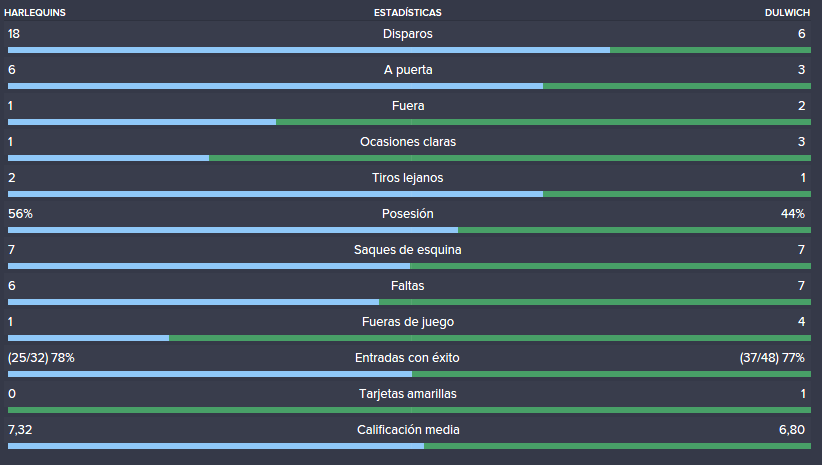The image size is (822, 465).
Task: Select the A puerta row label
Action: (x=408, y=70)
